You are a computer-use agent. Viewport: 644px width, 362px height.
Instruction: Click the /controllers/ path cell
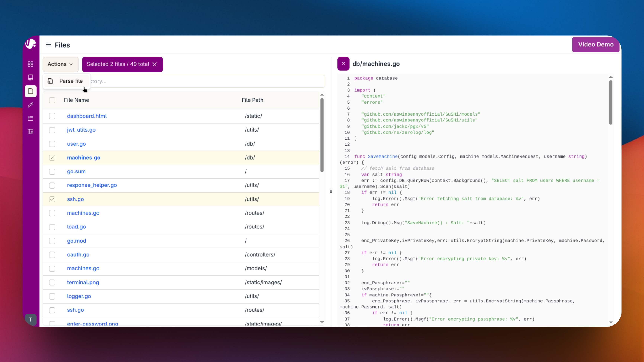pyautogui.click(x=260, y=255)
